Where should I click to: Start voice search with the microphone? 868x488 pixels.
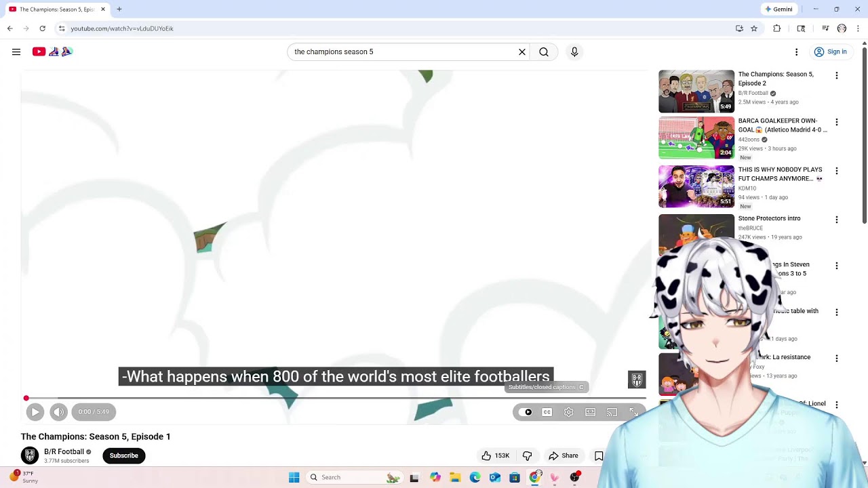pos(574,52)
